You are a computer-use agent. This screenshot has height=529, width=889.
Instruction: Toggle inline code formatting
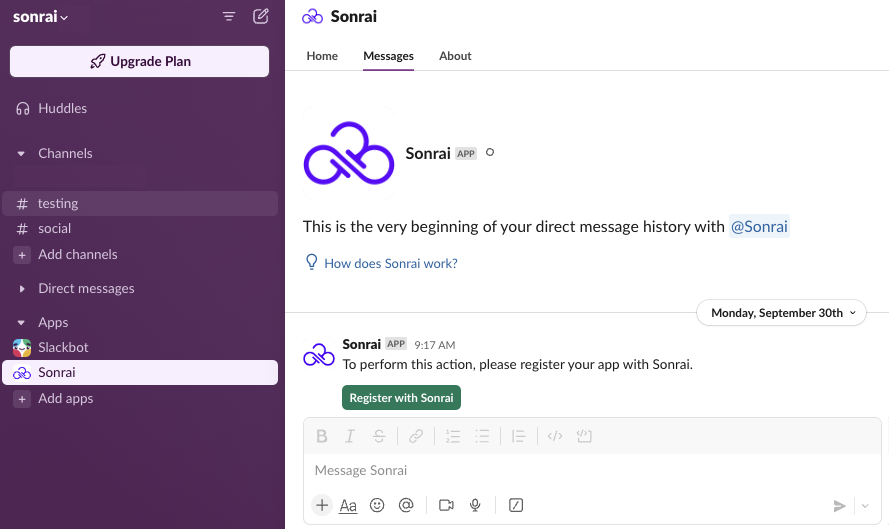555,436
